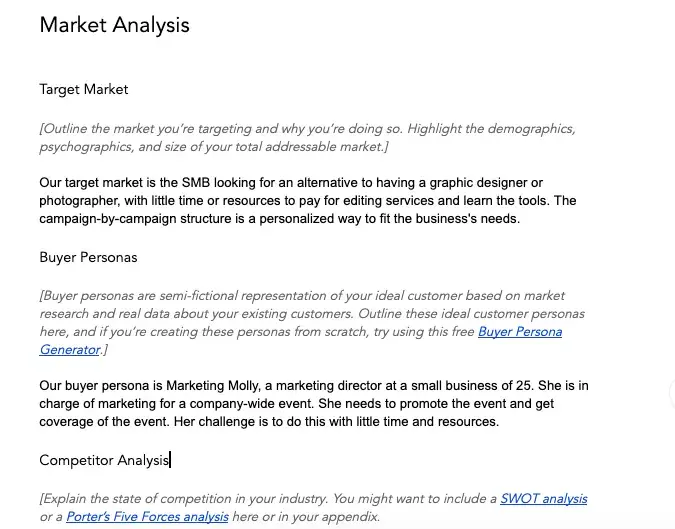Open the SWOT analysis link
The height and width of the screenshot is (529, 675).
[x=543, y=498]
